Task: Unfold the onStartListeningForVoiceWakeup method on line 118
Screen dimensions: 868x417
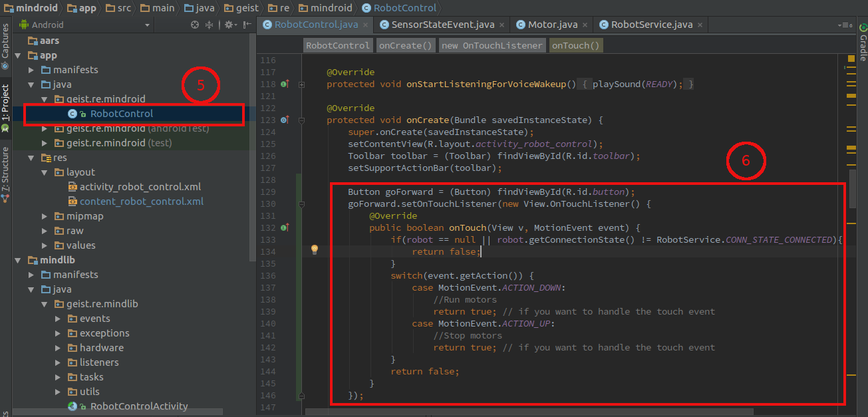Action: 302,84
